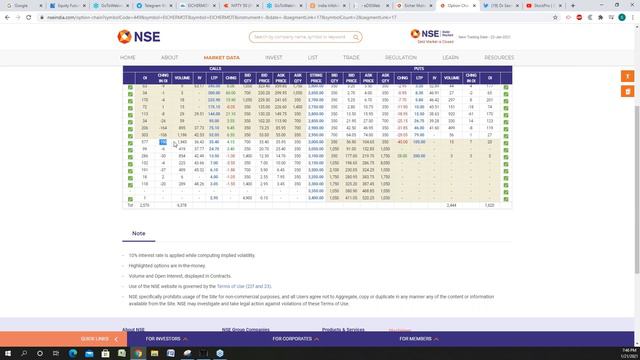The height and width of the screenshot is (360, 640).
Task: Click the STRIKE PRICE column header
Action: 316,78
